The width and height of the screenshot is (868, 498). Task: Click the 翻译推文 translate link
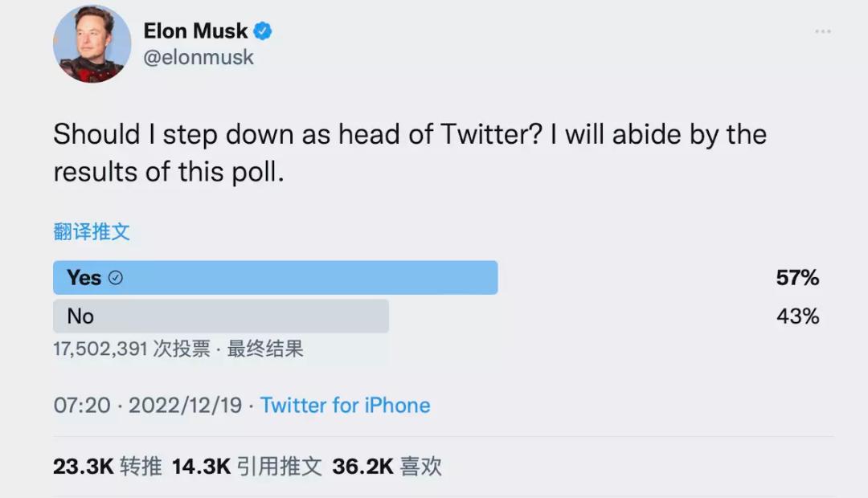click(92, 232)
